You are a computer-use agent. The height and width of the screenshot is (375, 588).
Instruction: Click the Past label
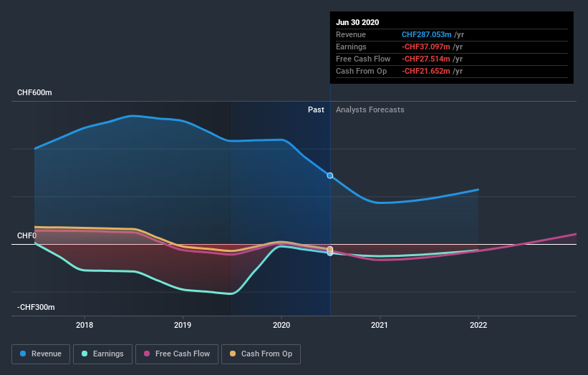click(x=316, y=109)
